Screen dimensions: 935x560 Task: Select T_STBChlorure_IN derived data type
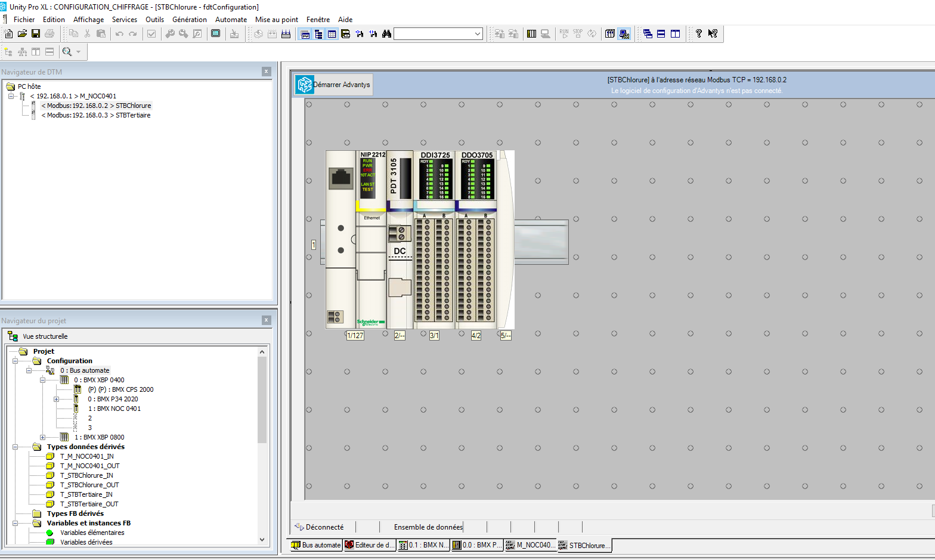86,475
